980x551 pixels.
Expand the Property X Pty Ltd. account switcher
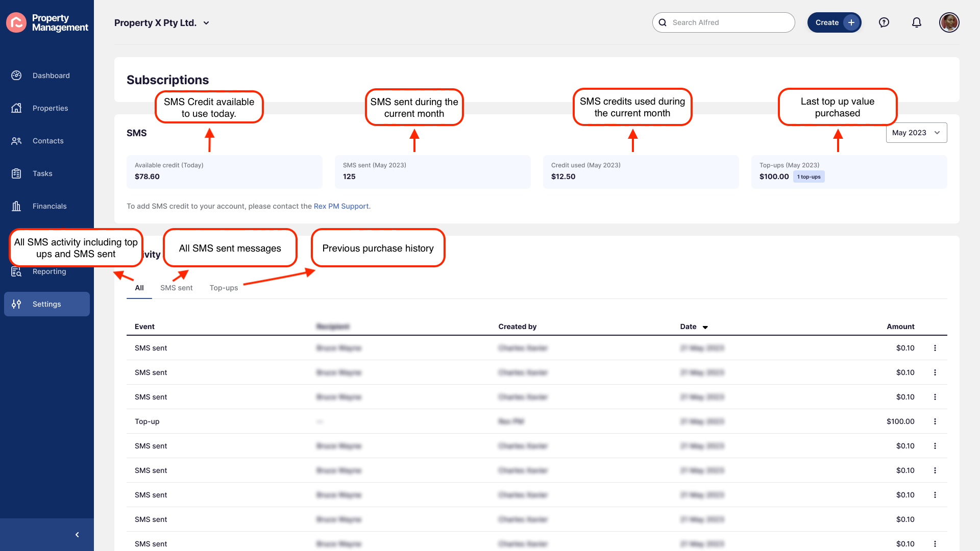[162, 23]
